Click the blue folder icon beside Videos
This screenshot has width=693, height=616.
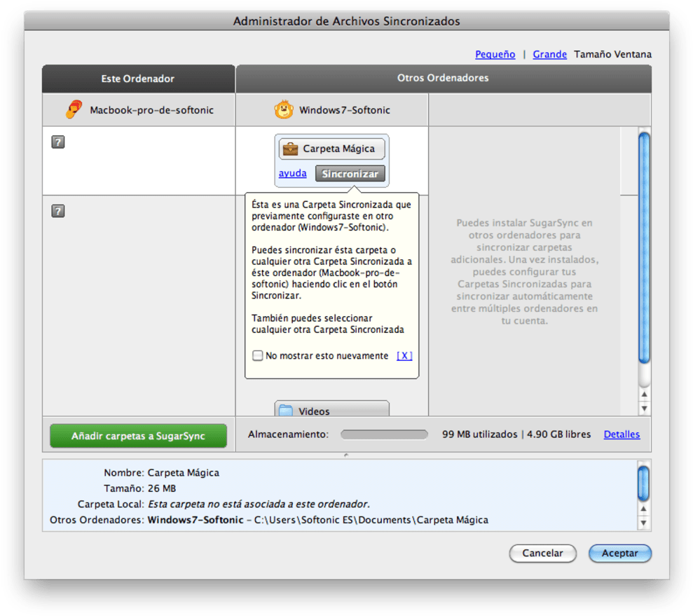tap(286, 411)
